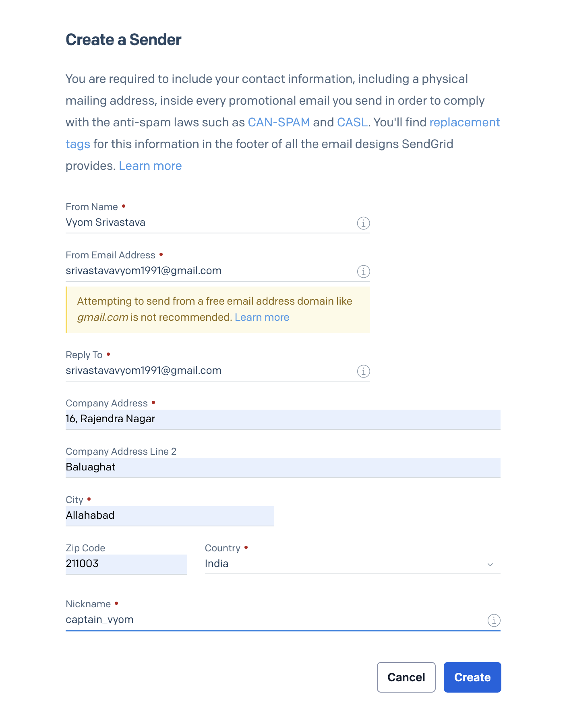Click the From Email Address info icon
This screenshot has width=569, height=728.
click(363, 271)
